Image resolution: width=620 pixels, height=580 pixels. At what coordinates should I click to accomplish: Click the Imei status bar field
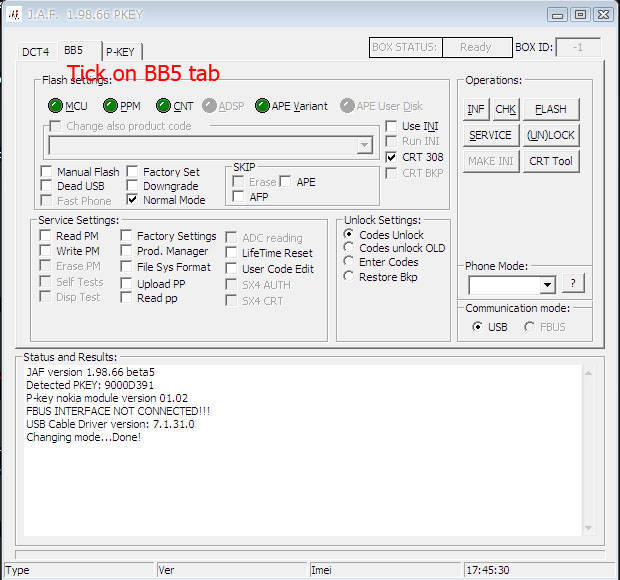coord(384,570)
